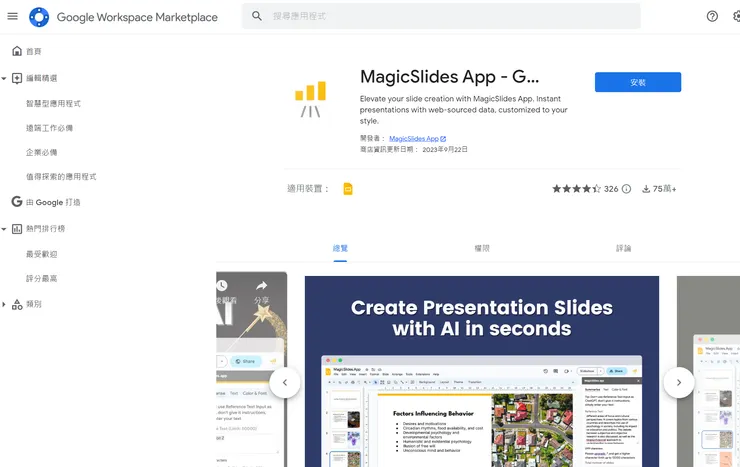Click the Google Workspace Marketplace logo

tap(39, 17)
